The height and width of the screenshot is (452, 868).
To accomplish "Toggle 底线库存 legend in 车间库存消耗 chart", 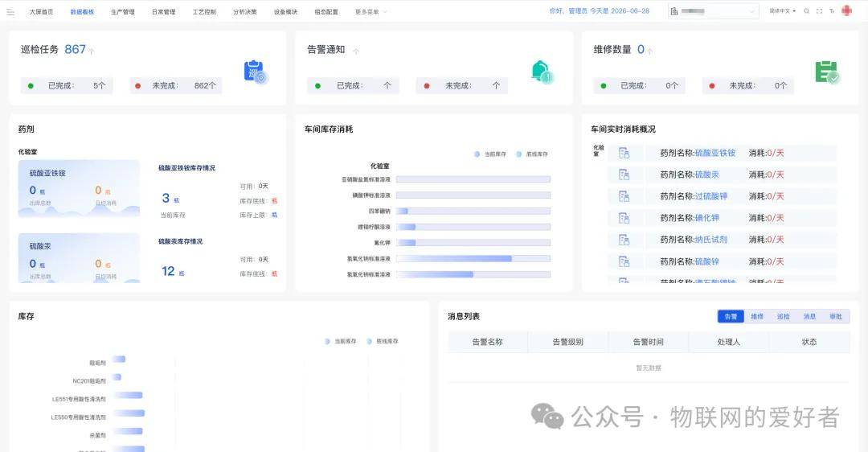I will tap(532, 154).
